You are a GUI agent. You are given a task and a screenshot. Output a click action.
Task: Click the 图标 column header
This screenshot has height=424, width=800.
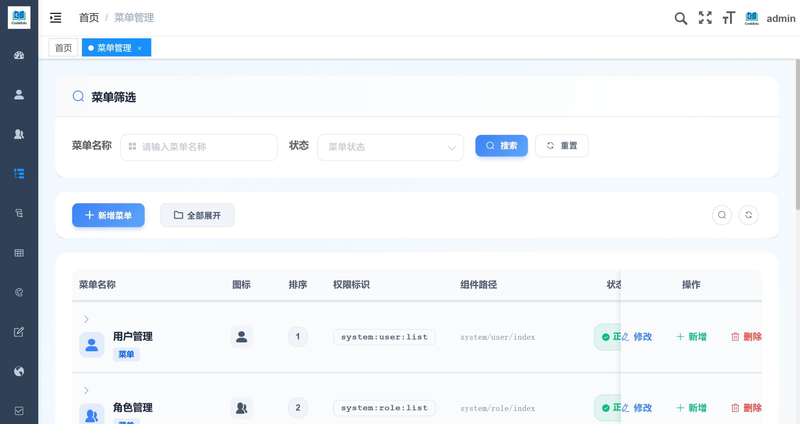(241, 285)
